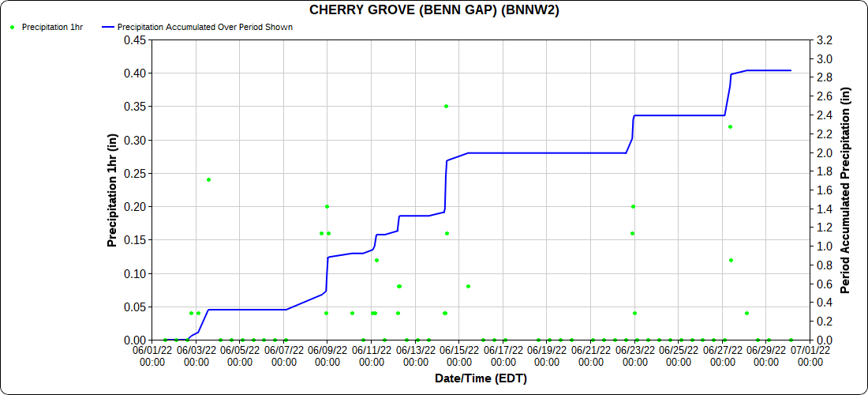This screenshot has height=395, width=868.
Task: Click the 0.04 in green point near 06/29/22
Action: pyautogui.click(x=746, y=313)
